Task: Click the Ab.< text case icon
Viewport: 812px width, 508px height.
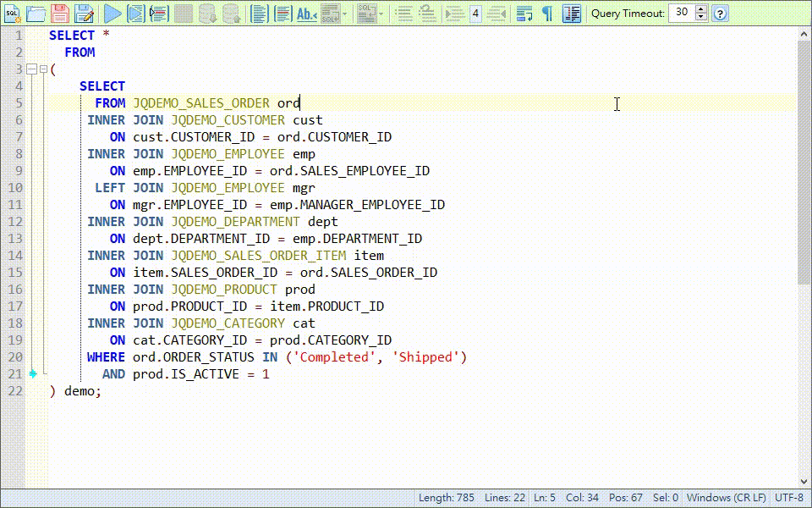Action: tap(307, 14)
